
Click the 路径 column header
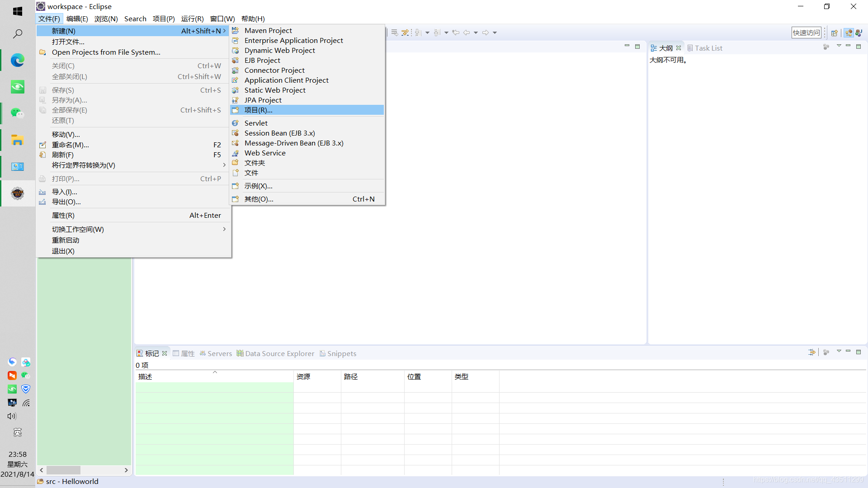tap(373, 376)
